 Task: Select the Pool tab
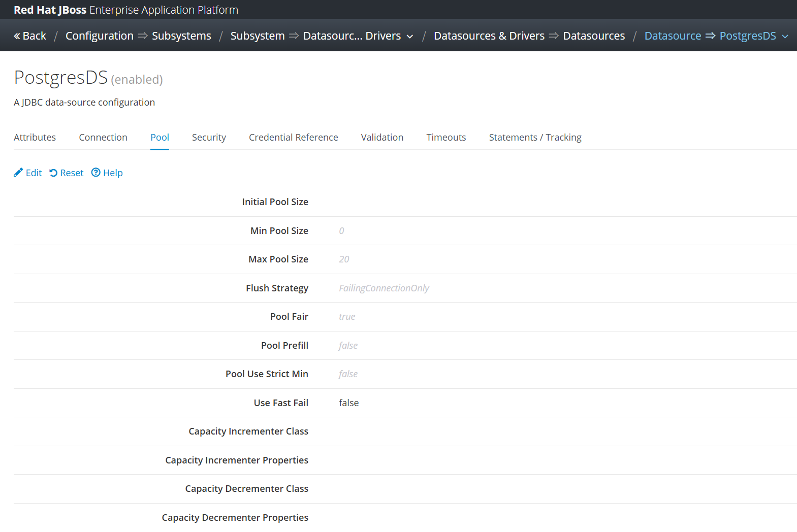click(x=160, y=138)
